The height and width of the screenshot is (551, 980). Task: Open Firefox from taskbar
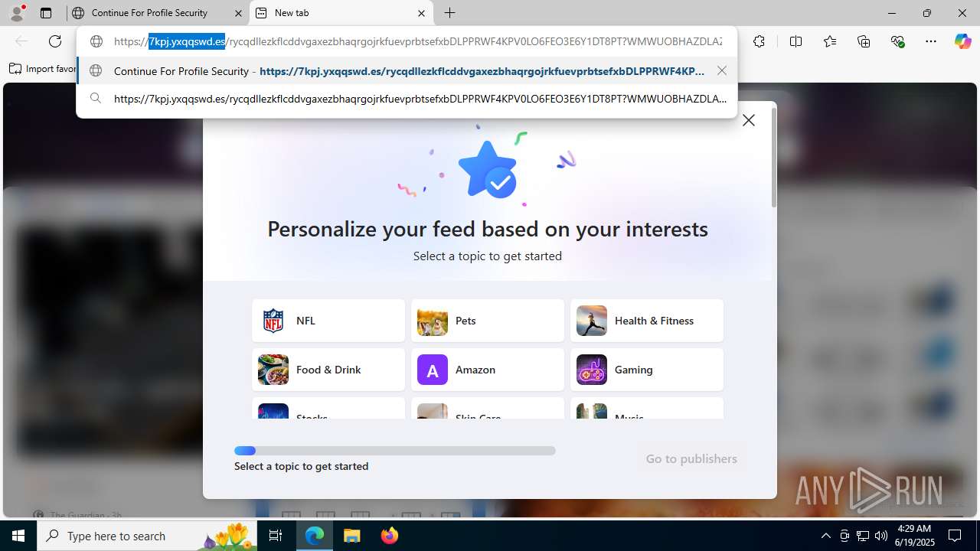tap(389, 536)
